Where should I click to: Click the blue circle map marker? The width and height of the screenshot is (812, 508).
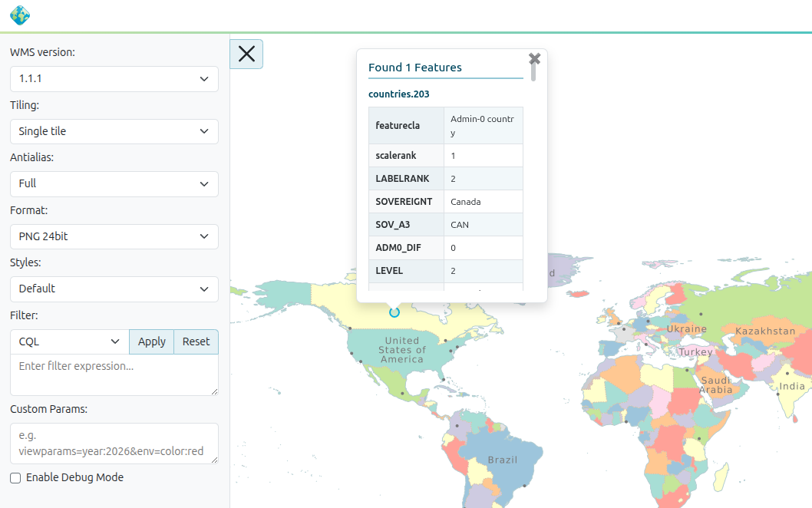(394, 312)
